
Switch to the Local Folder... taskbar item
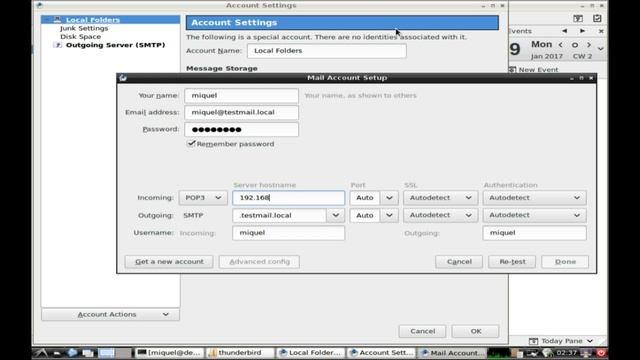310,353
